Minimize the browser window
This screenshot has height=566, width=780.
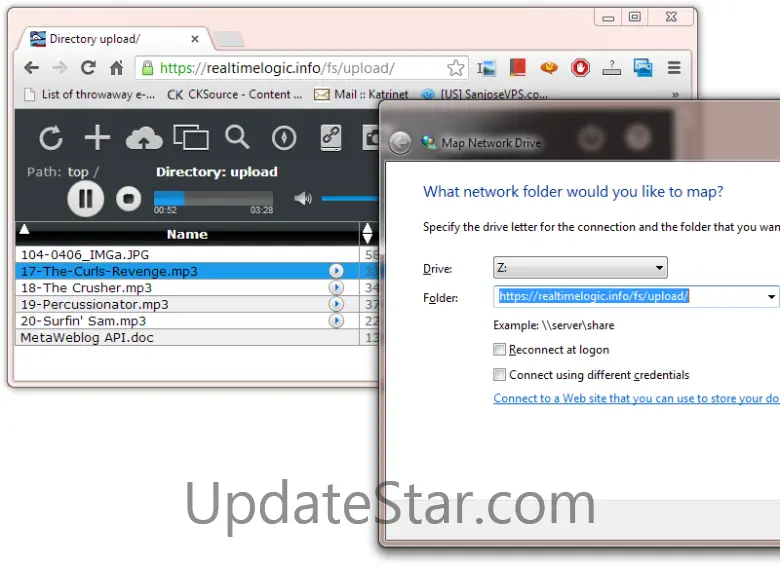tap(608, 17)
